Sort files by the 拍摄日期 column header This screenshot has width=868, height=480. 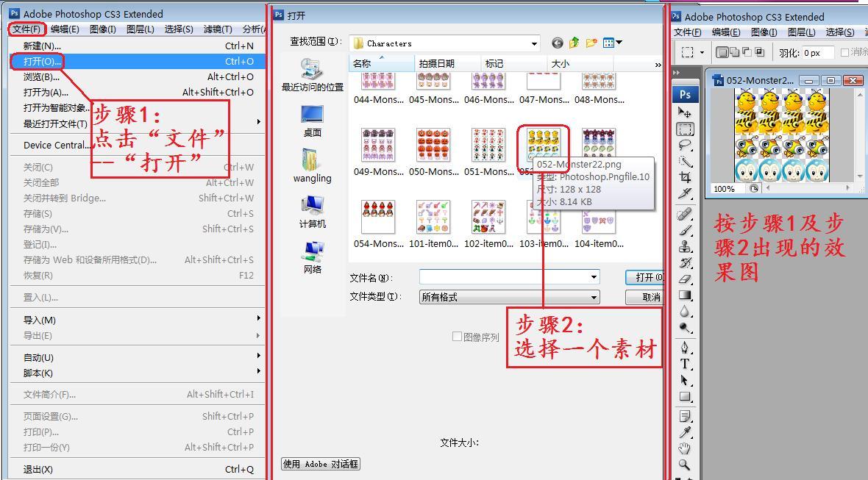point(447,64)
